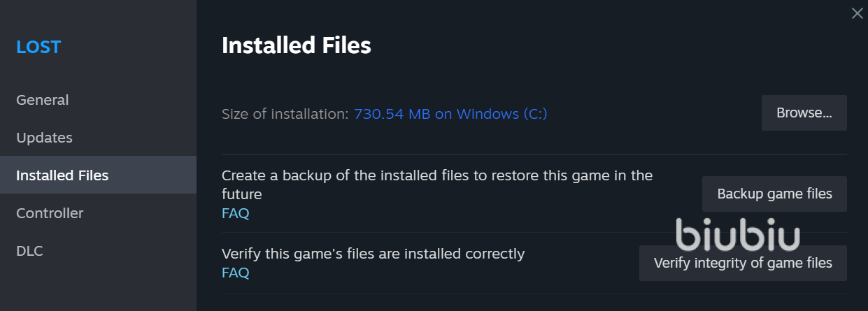Close the properties window with the X
This screenshot has width=868, height=311.
click(x=857, y=13)
